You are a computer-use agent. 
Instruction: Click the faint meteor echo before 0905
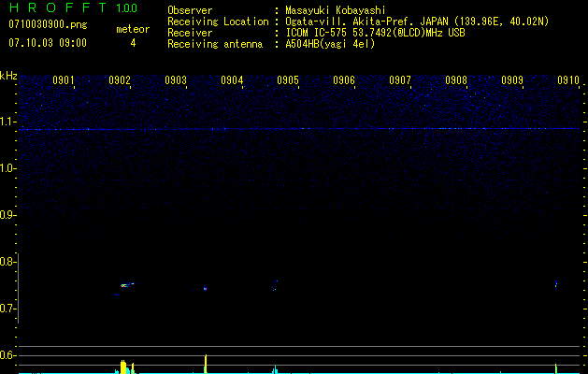(x=275, y=285)
